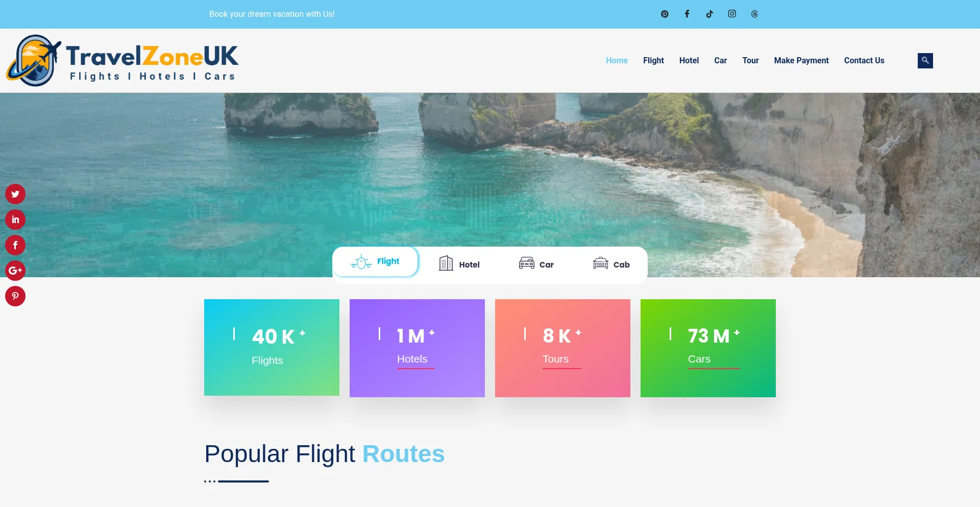The width and height of the screenshot is (980, 507).
Task: Open Instagram icon in top bar
Action: coord(732,14)
